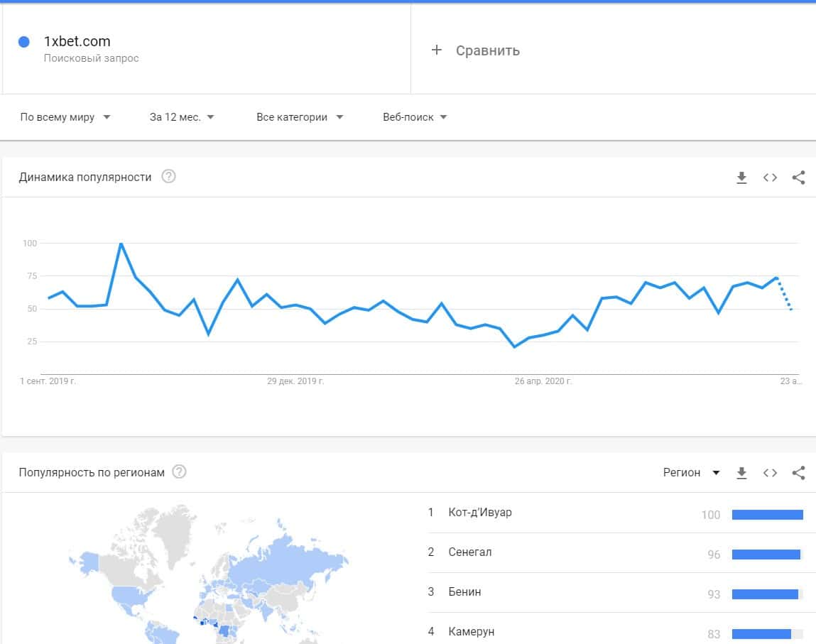Viewport: 816px width, 644px height.
Task: Click Бенин in the region ranking
Action: 464,592
